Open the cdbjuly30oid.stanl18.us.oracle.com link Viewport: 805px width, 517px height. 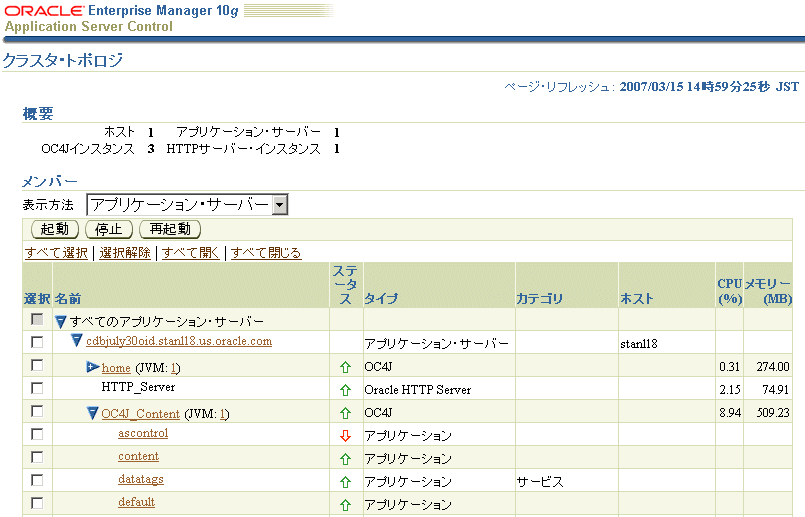[179, 341]
